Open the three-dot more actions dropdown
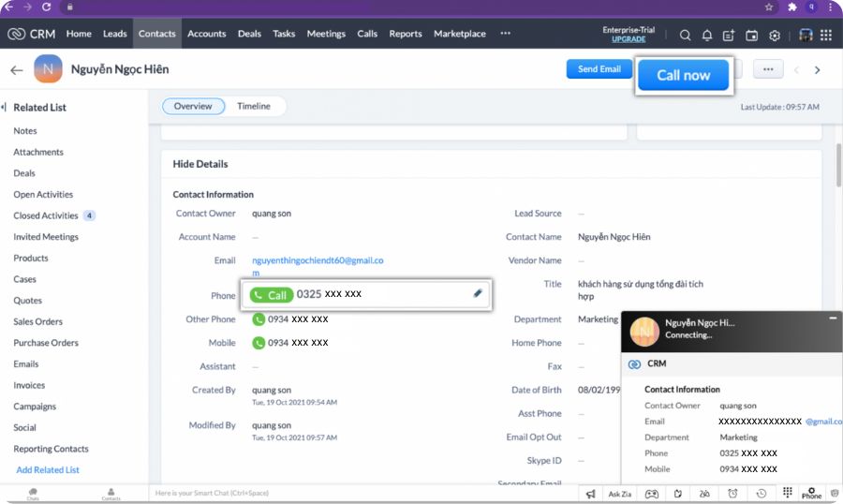Viewport: 843px width, 504px height. click(768, 69)
